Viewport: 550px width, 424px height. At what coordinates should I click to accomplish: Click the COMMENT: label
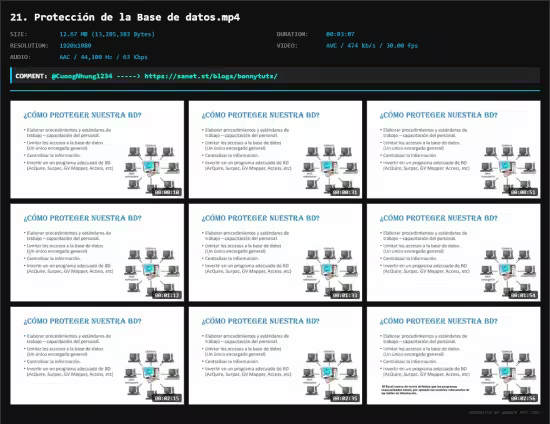pyautogui.click(x=31, y=76)
